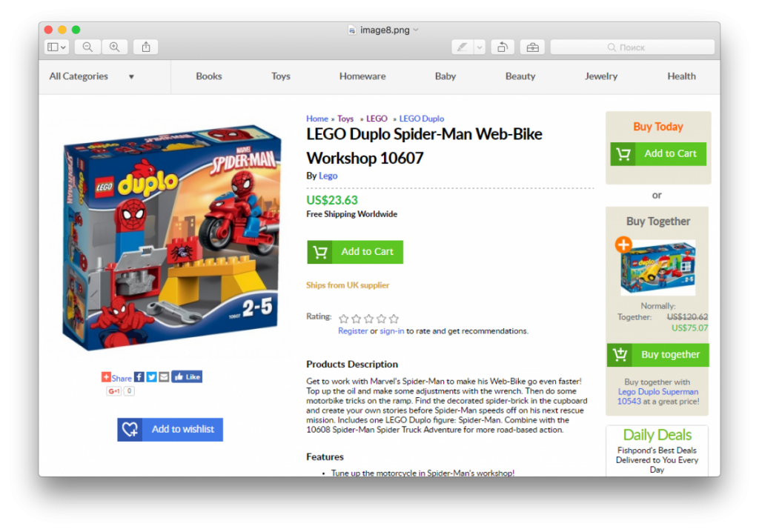The image size is (759, 532).
Task: Rate product with the fifth star
Action: coord(394,319)
